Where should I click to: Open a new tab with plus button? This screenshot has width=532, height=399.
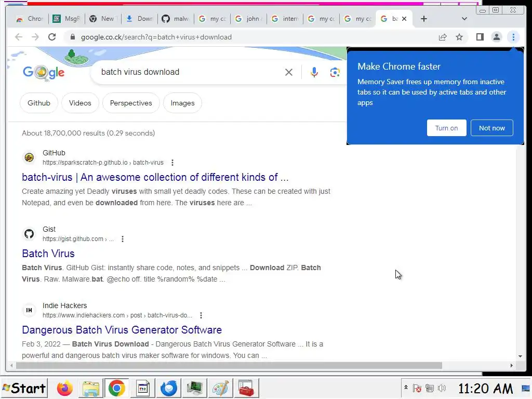click(x=424, y=19)
